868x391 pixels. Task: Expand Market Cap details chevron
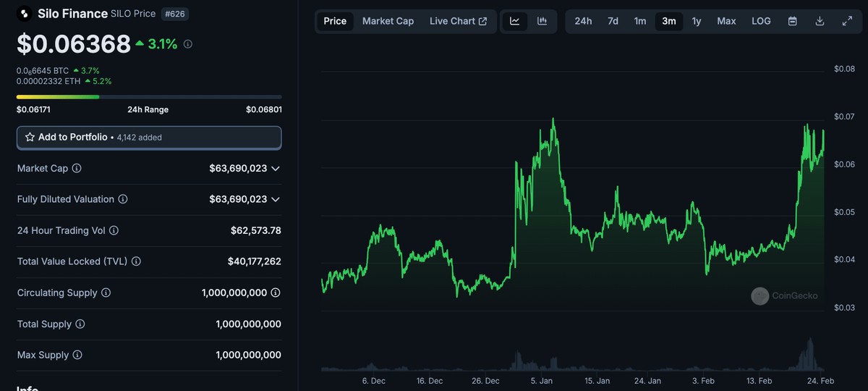(276, 168)
